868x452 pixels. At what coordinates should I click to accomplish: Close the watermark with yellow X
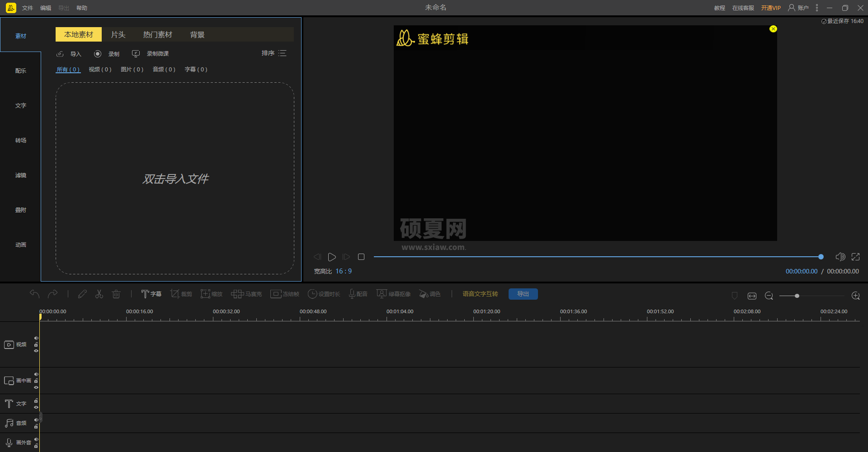(774, 29)
